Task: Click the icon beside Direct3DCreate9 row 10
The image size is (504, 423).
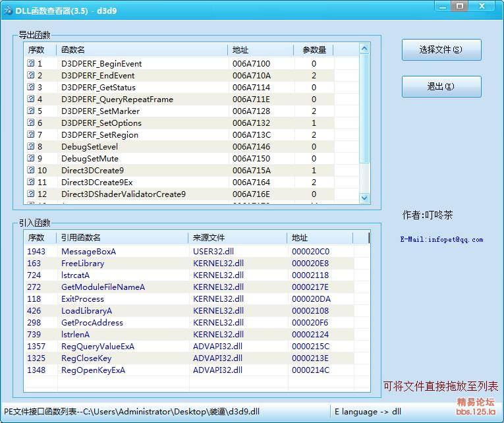Action: click(31, 170)
